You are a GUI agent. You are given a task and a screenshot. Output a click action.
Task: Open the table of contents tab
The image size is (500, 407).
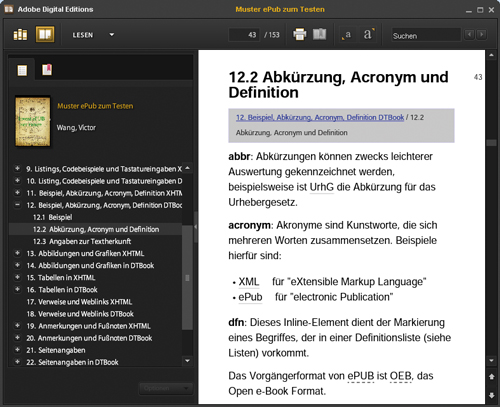point(22,70)
